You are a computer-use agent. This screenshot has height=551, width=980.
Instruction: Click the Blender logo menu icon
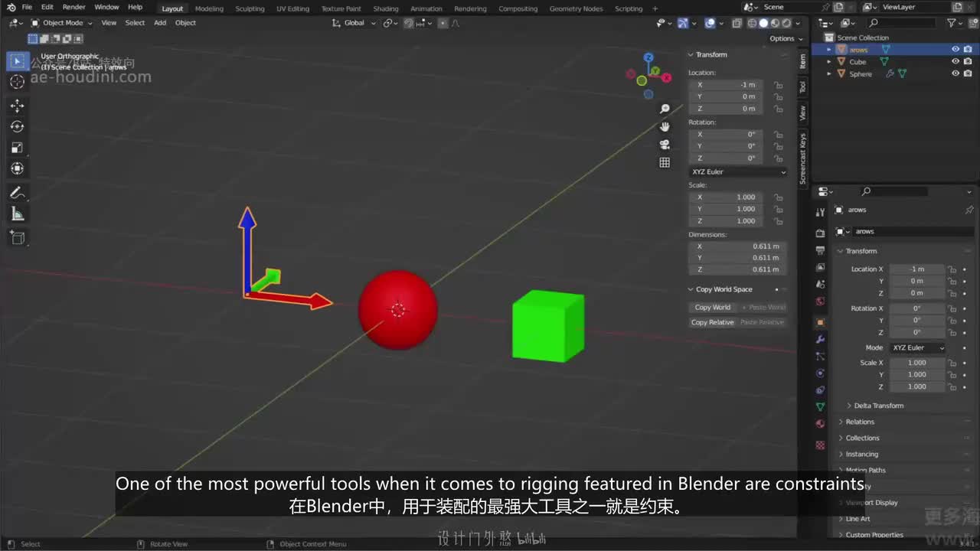tap(11, 7)
